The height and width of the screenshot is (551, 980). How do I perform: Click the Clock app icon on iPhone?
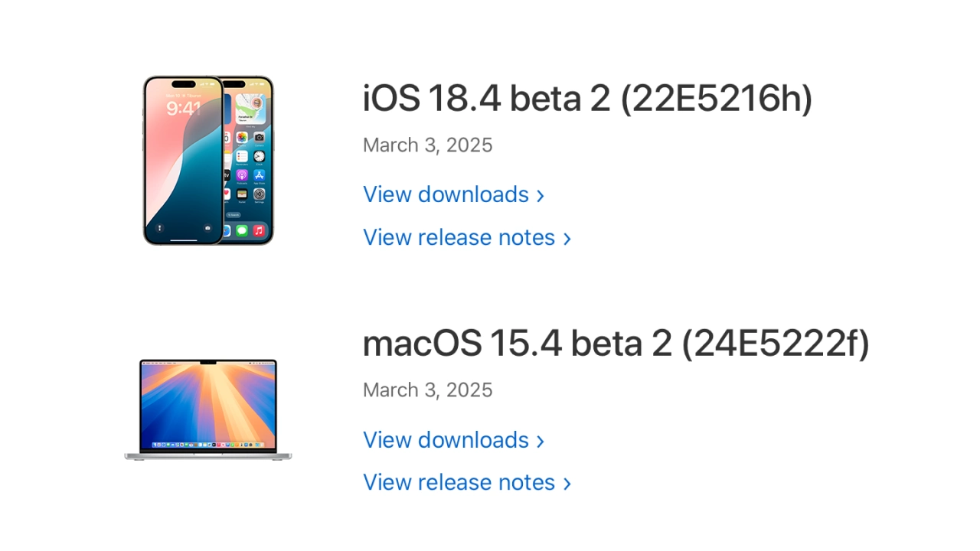tap(259, 156)
